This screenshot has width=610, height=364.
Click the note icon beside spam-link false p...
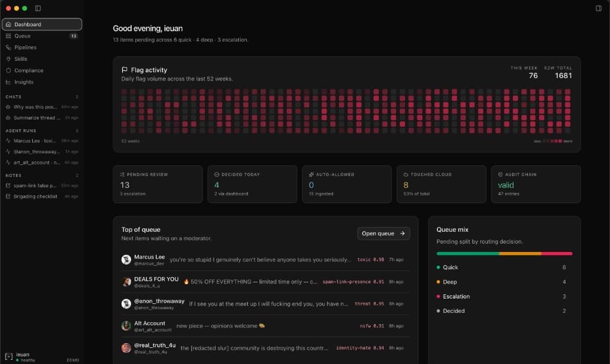8,185
